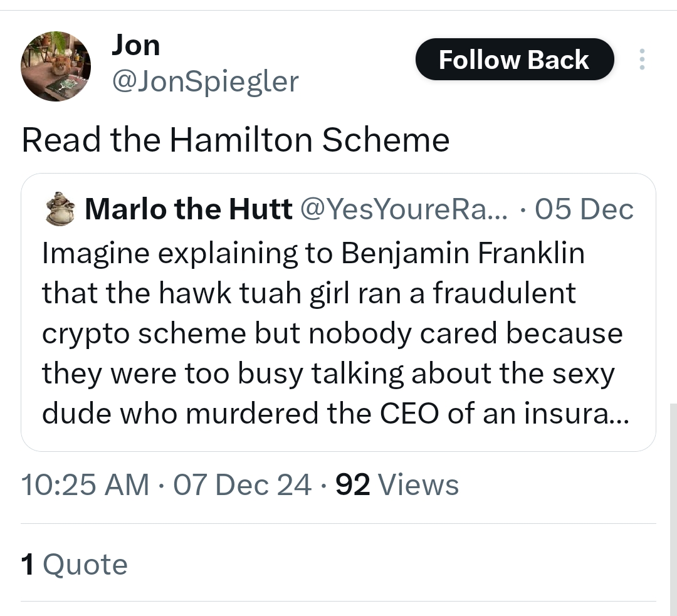View the 92 Views count

[x=397, y=485]
